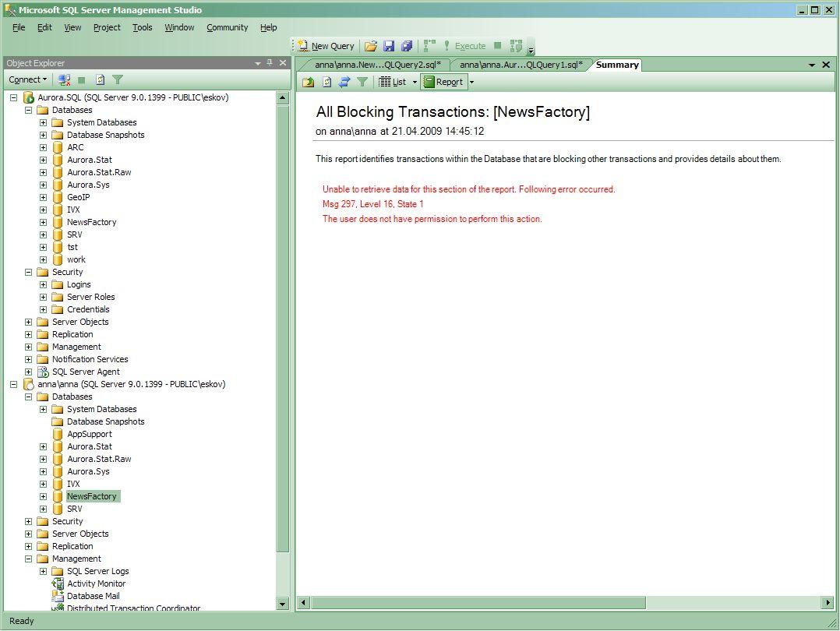Select Server Objects under Aurora.SQL
This screenshot has width=840, height=631.
[80, 322]
